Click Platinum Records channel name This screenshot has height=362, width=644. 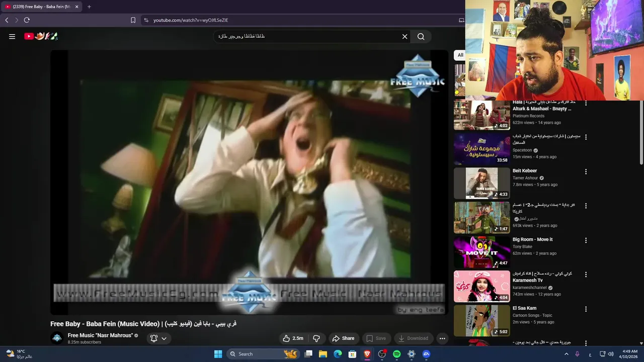tap(528, 116)
